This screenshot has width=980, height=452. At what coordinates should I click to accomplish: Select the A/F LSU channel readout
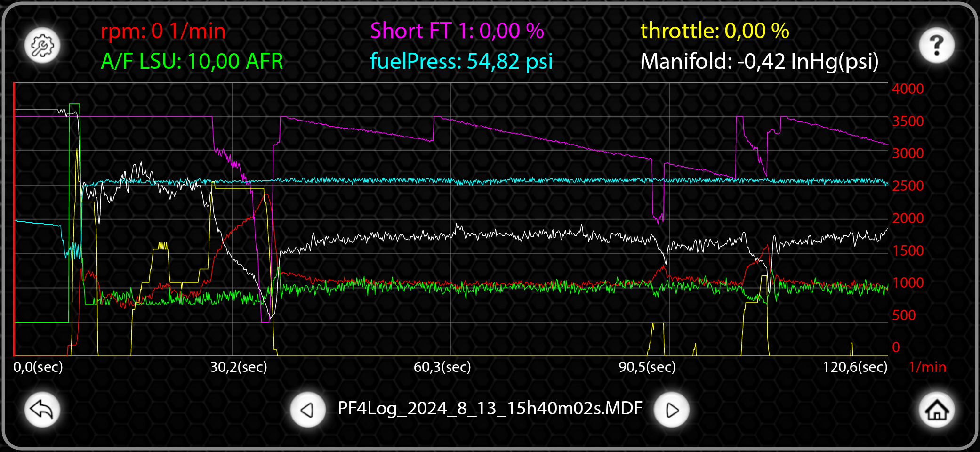pos(192,61)
